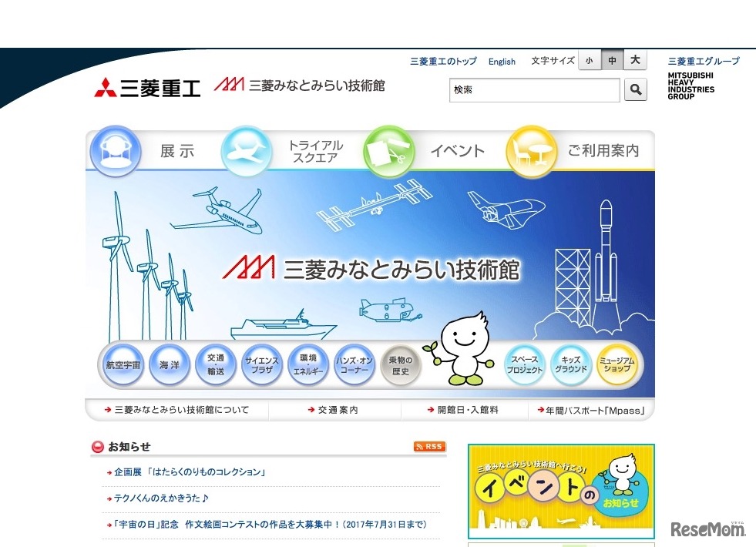Open the ご利用案内 table and chair icon

coord(531,151)
